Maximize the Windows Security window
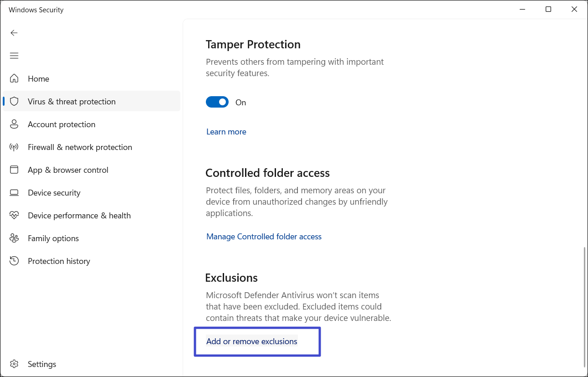This screenshot has height=377, width=588. 548,10
